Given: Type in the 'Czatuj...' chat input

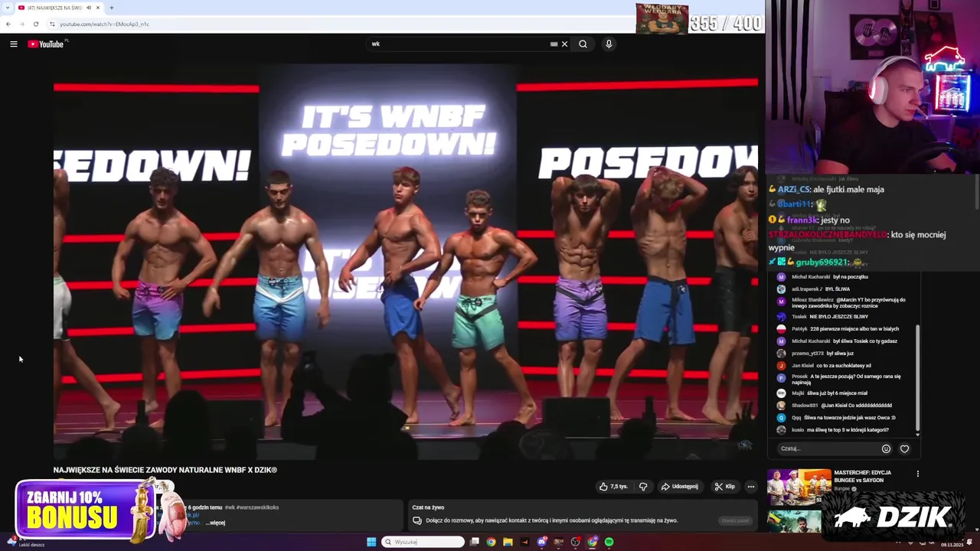Looking at the screenshot, I should point(827,448).
